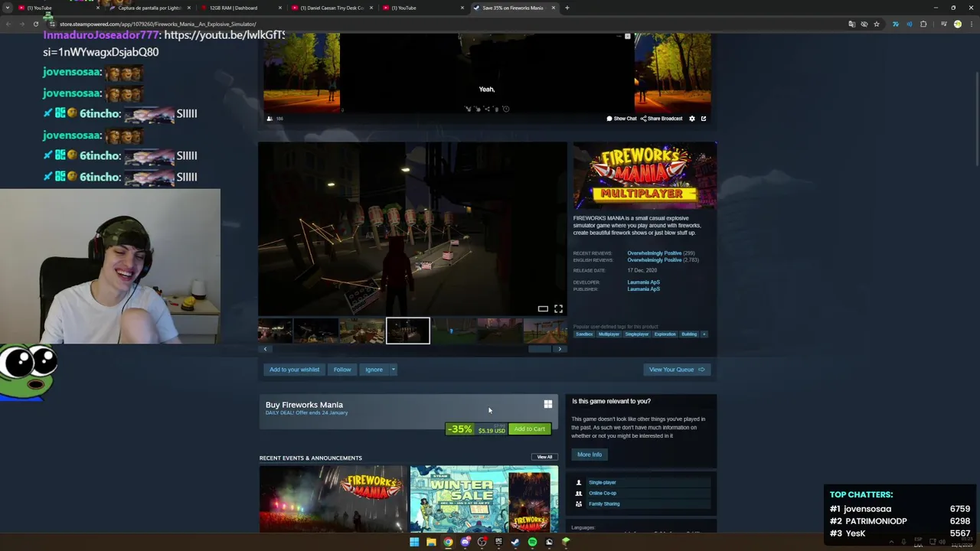Open the Winter Sale event image
Screen dimensions: 980x551
click(x=484, y=499)
